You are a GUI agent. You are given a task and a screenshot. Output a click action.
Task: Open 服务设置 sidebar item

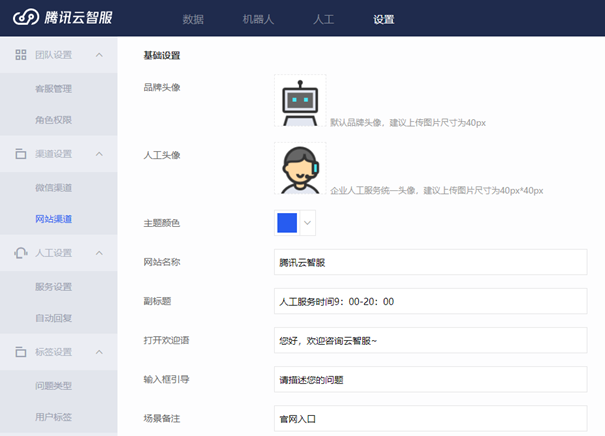(x=54, y=287)
